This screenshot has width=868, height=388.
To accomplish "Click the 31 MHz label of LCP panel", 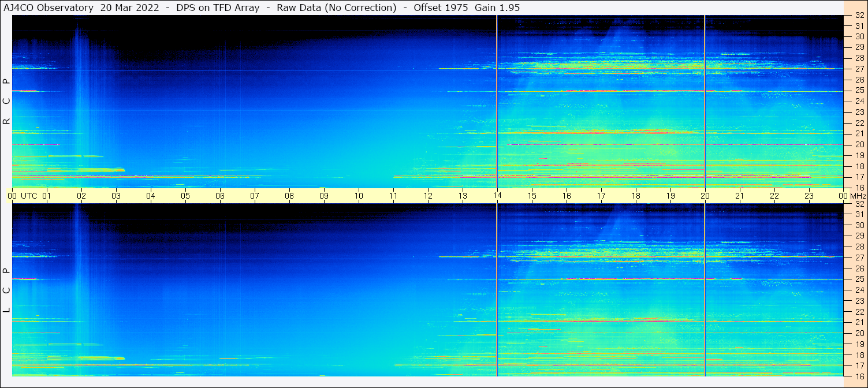I will pos(859,214).
